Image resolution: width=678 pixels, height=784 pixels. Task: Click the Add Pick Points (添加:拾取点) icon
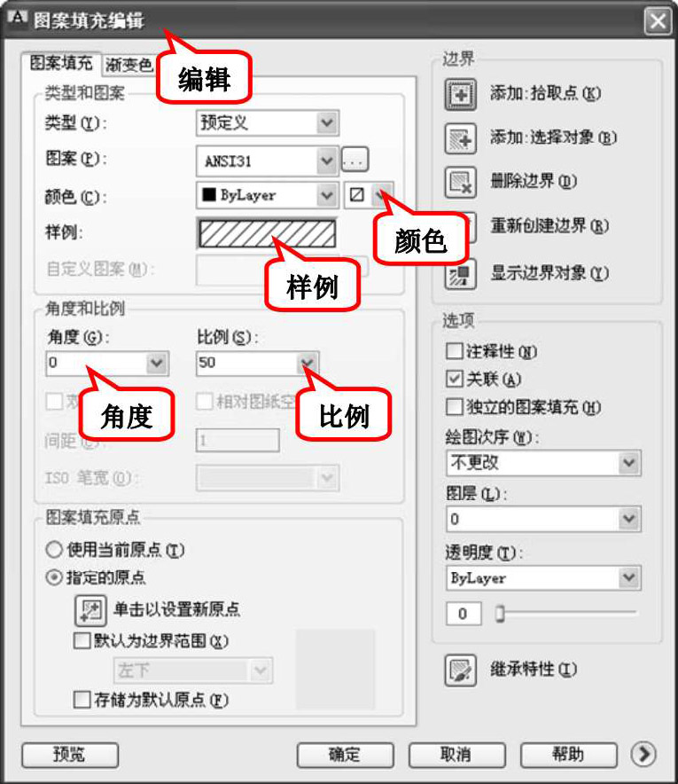click(x=460, y=95)
